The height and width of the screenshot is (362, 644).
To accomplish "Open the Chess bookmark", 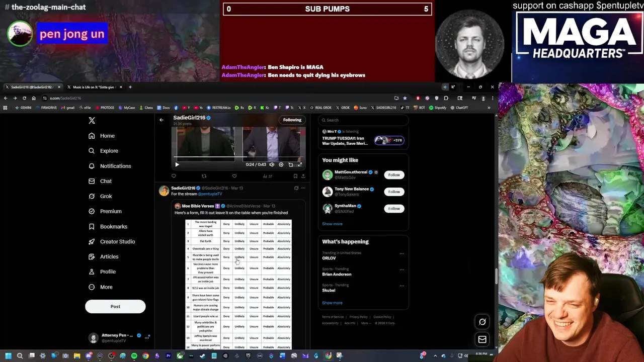I will point(146,108).
